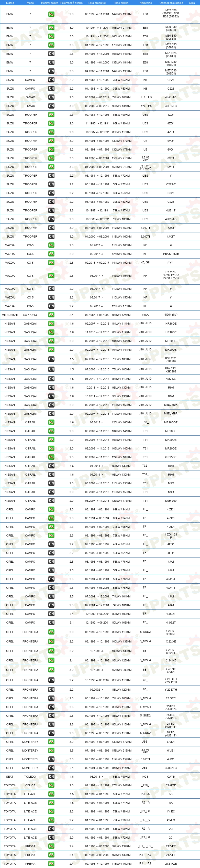Screen dimensions: 200x868
Task: Click diesel ON icon in BMW 7 2.5 row
Action: [51, 53]
